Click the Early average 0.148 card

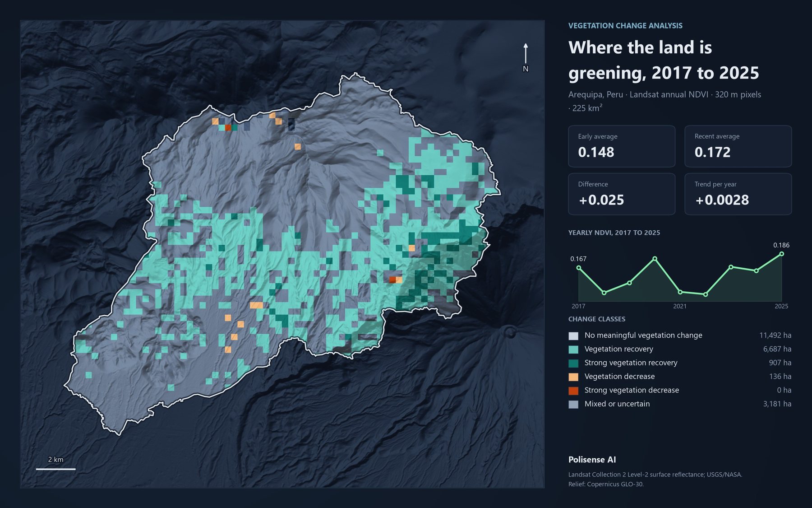pos(622,146)
